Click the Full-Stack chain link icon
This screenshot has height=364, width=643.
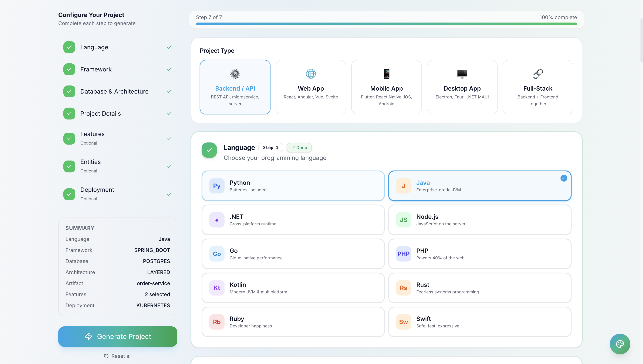click(x=538, y=74)
